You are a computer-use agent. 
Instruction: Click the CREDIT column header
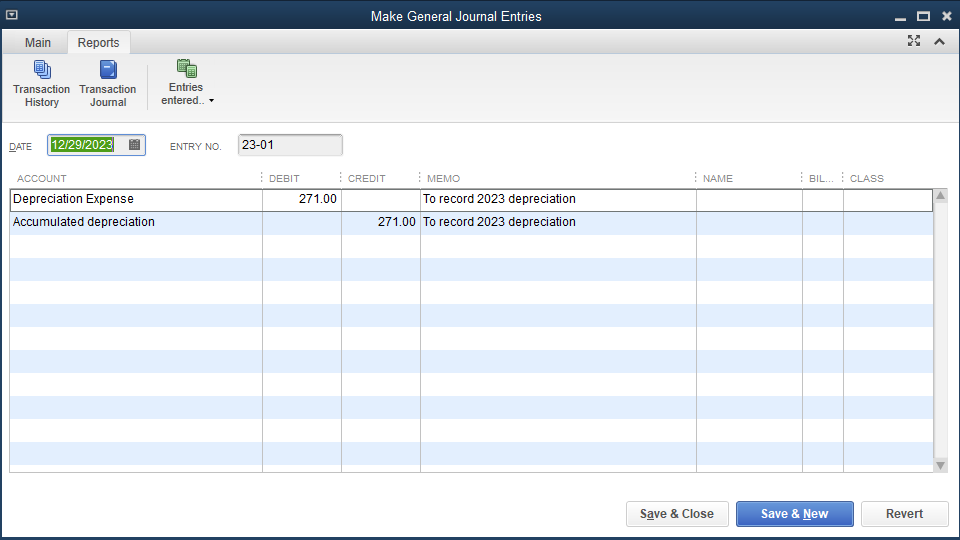[x=367, y=179]
